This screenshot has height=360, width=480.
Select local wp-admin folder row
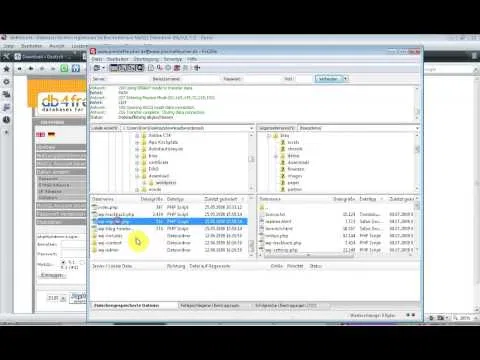tap(169, 250)
